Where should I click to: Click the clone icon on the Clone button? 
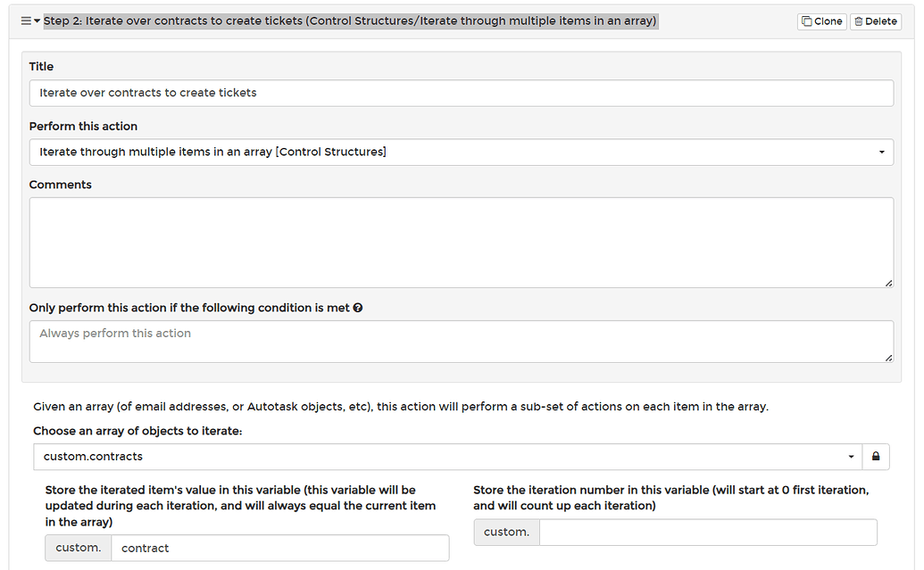pyautogui.click(x=807, y=21)
